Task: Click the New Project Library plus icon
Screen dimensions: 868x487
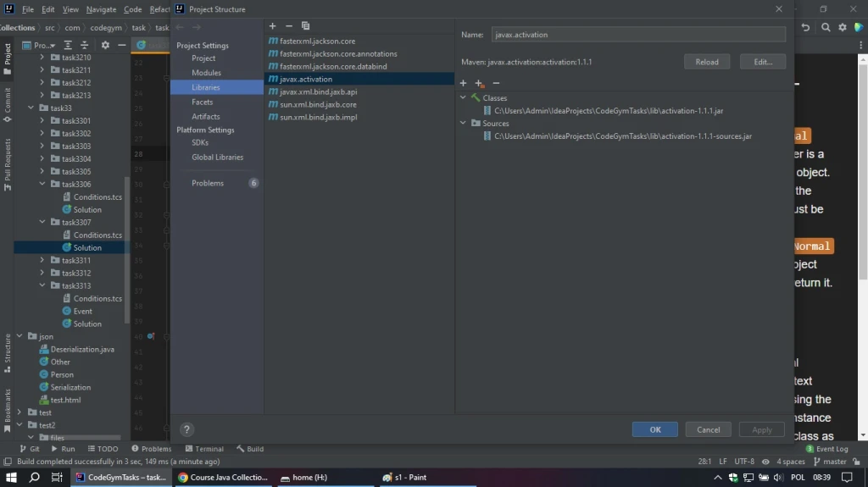Action: coord(273,26)
